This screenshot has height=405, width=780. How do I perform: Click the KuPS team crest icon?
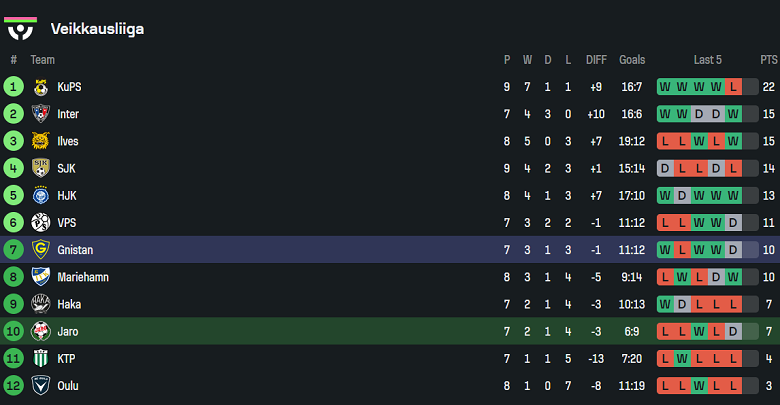41,87
